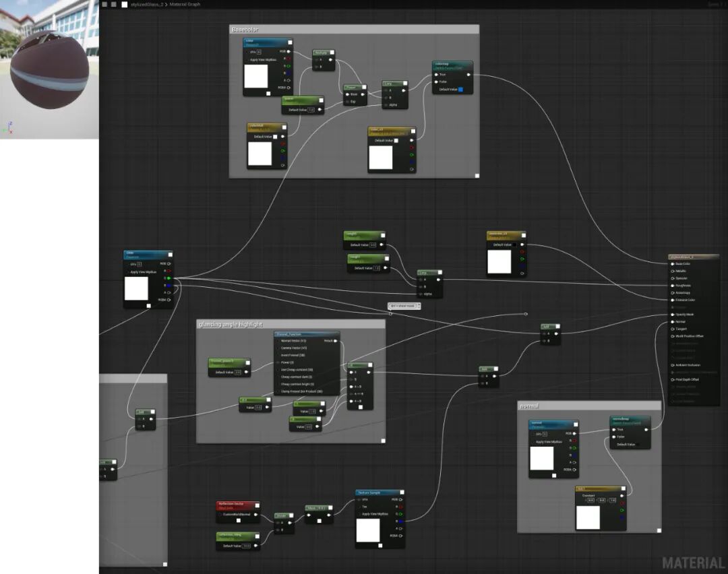This screenshot has height=574, width=728.
Task: Expand preview of Basecolor texture sample node
Action: click(291, 42)
